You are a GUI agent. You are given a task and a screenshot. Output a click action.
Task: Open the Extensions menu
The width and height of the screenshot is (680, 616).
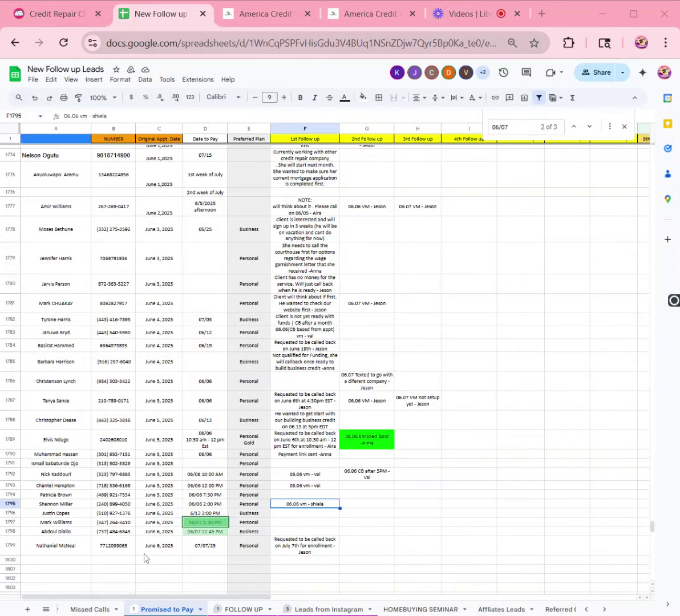197,80
